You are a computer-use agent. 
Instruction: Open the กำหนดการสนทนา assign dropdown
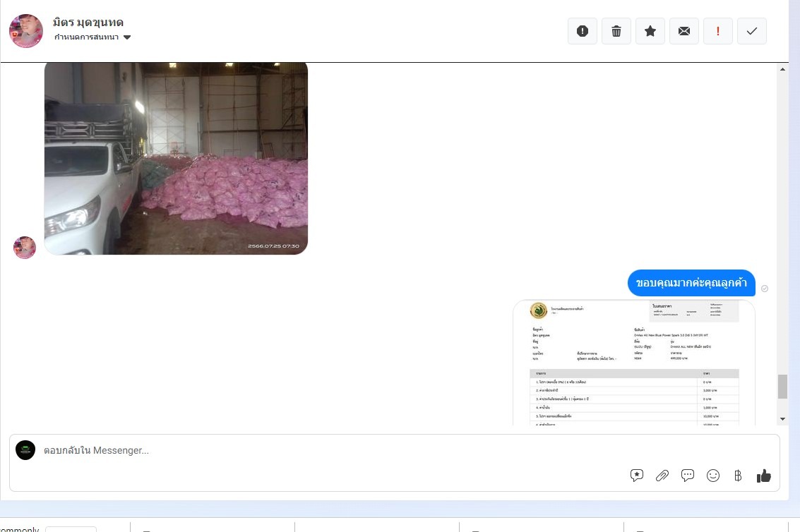[x=92, y=37]
